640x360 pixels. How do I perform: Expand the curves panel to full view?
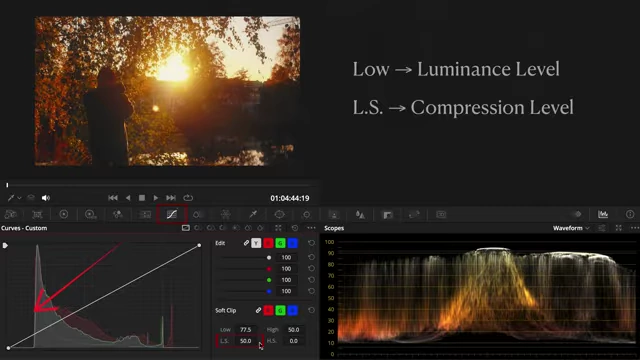pyautogui.click(x=278, y=228)
